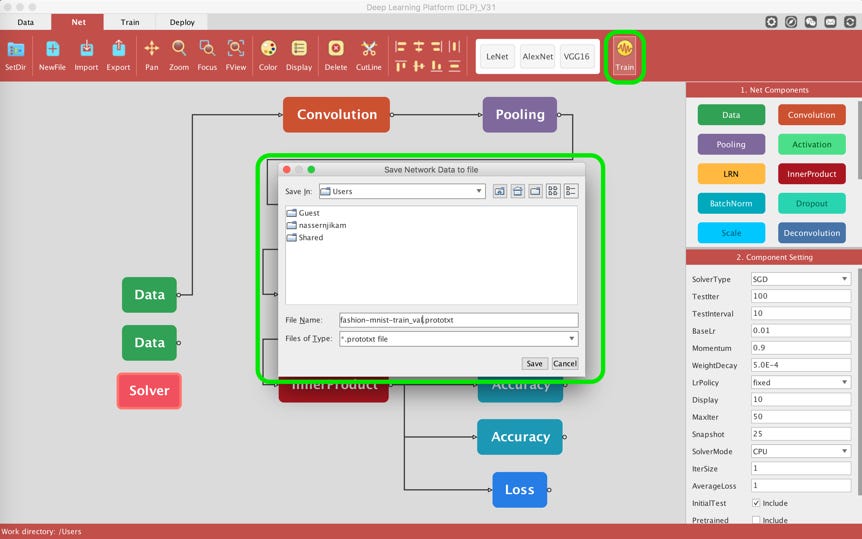Select the Convolution node on canvas
Screen dimensions: 862x539
[336, 114]
